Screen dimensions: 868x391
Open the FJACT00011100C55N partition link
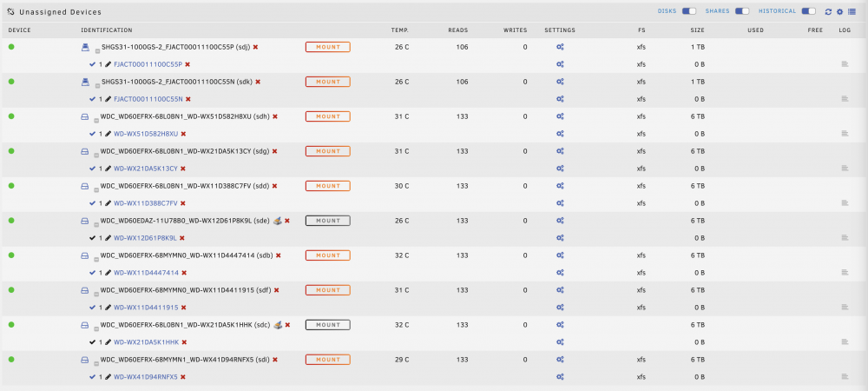pos(148,99)
